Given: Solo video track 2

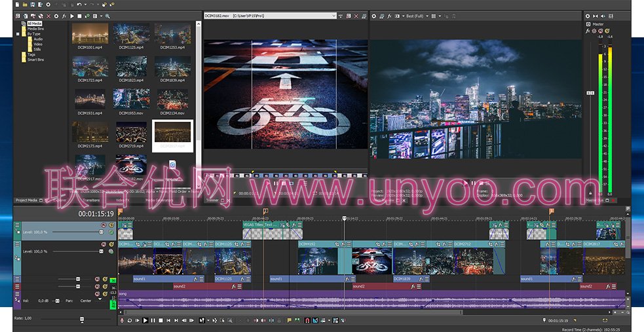Looking at the screenshot, I should pos(111,244).
